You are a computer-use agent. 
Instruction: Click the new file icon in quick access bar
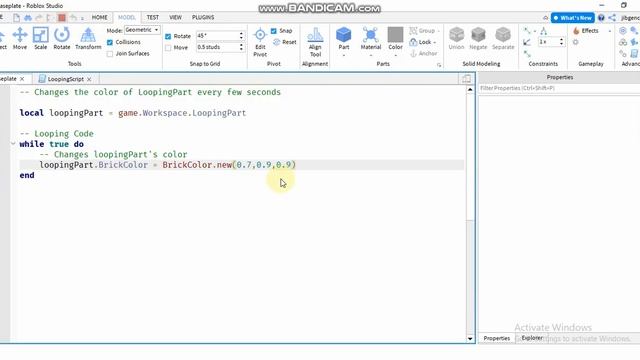pyautogui.click(x=16, y=18)
